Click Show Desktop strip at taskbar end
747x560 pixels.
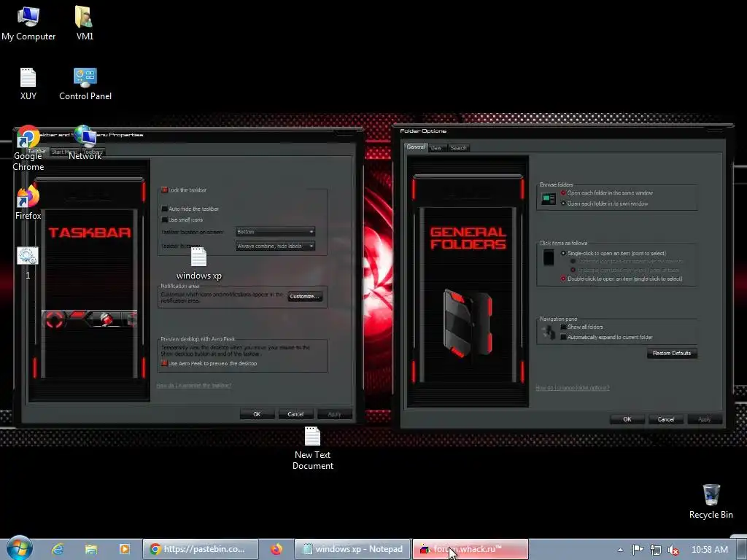click(742, 549)
